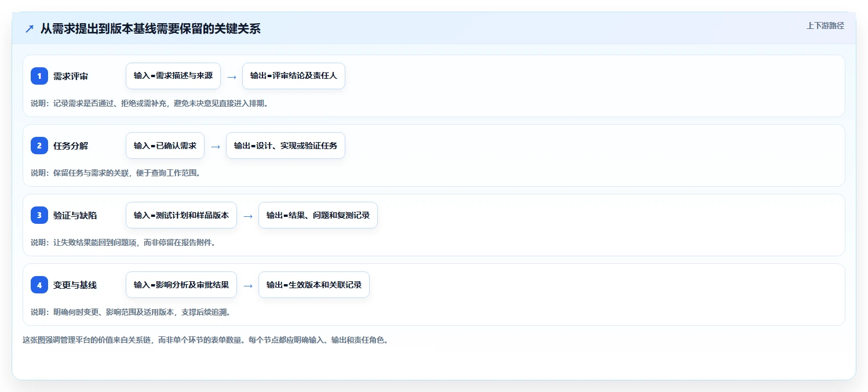
Task: Select the 变更与基线 step name
Action: (x=75, y=285)
